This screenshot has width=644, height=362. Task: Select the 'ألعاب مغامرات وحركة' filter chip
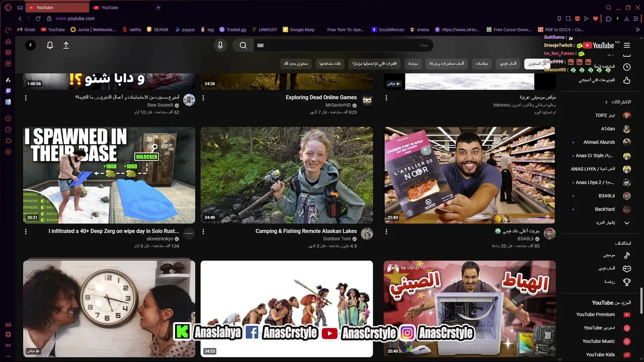tap(447, 64)
